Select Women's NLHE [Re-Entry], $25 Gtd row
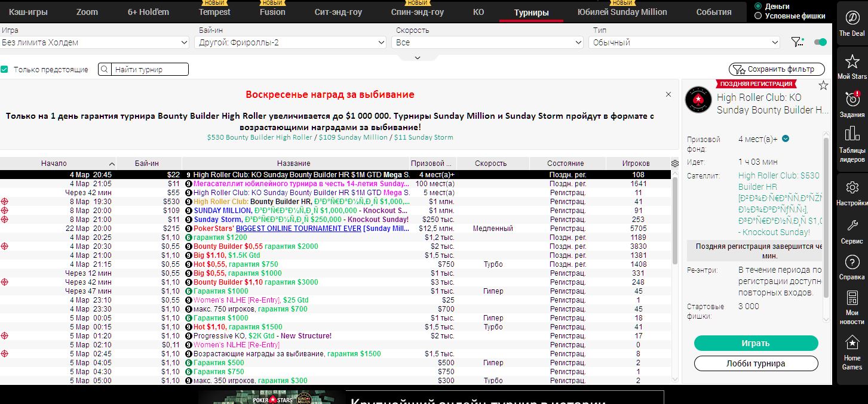 point(336,300)
